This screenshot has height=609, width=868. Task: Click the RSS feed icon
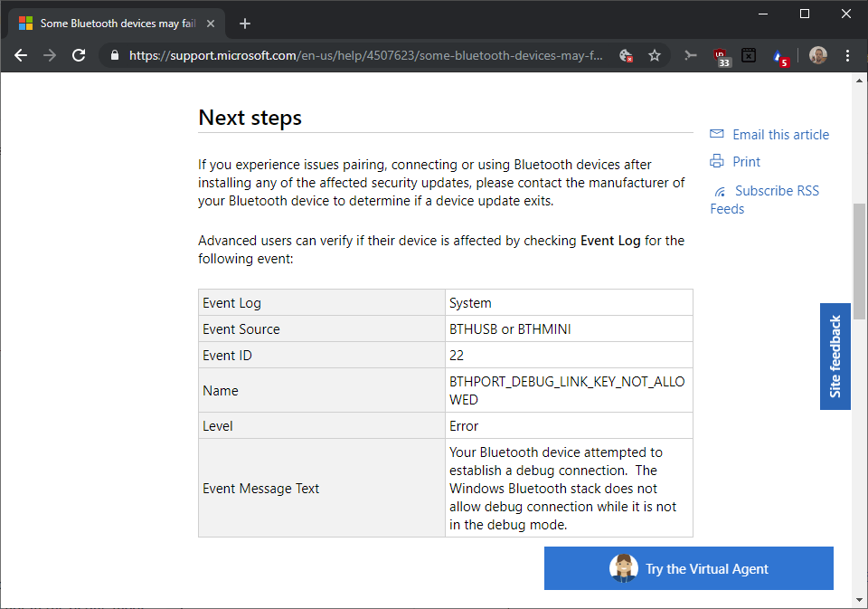point(720,192)
